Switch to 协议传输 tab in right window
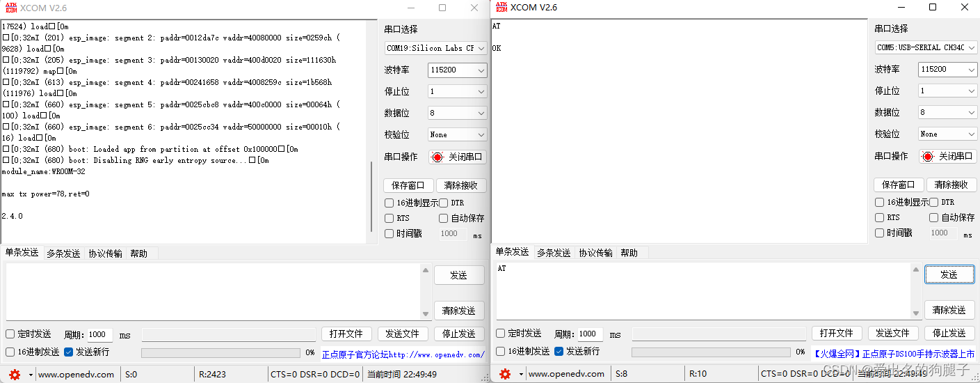 coord(596,253)
